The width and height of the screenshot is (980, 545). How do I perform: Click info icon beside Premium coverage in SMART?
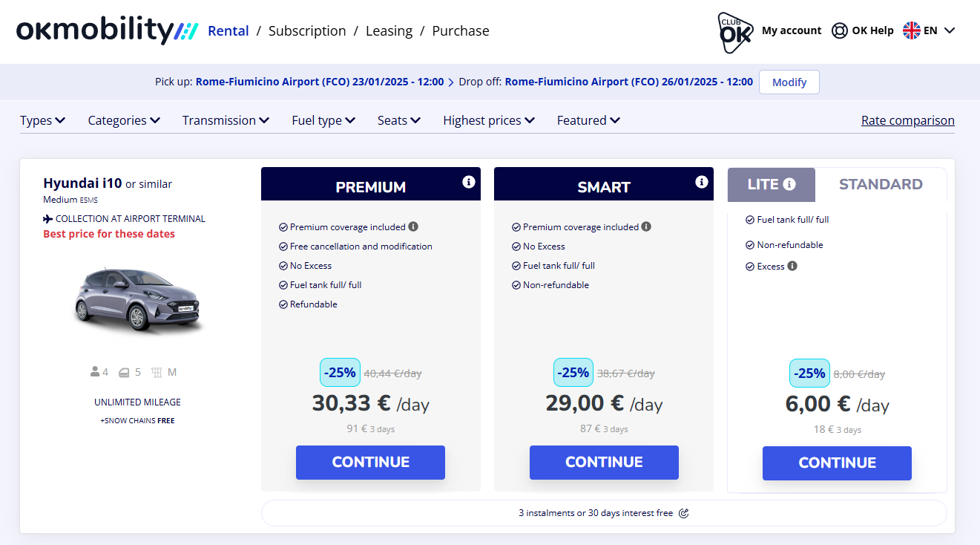point(646,226)
